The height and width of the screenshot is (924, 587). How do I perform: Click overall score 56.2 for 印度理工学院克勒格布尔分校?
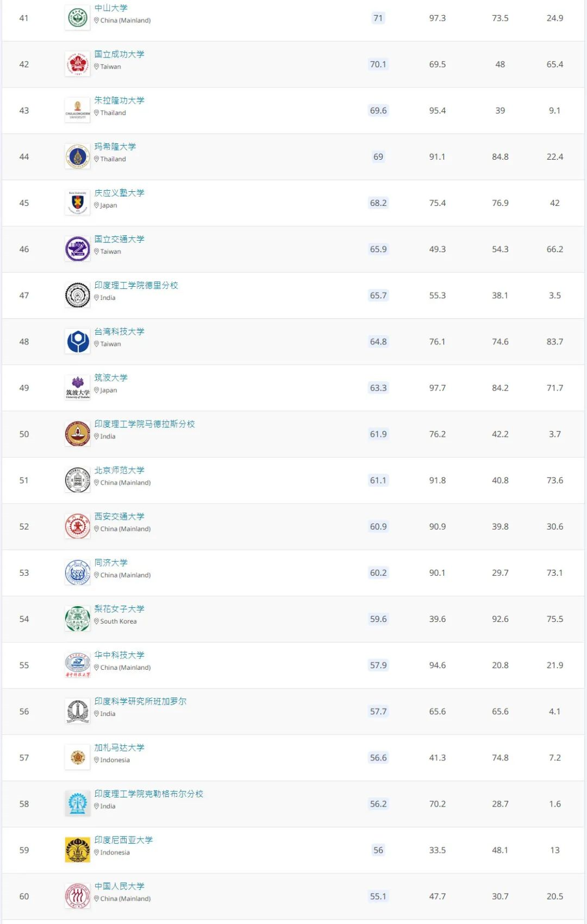pyautogui.click(x=378, y=804)
